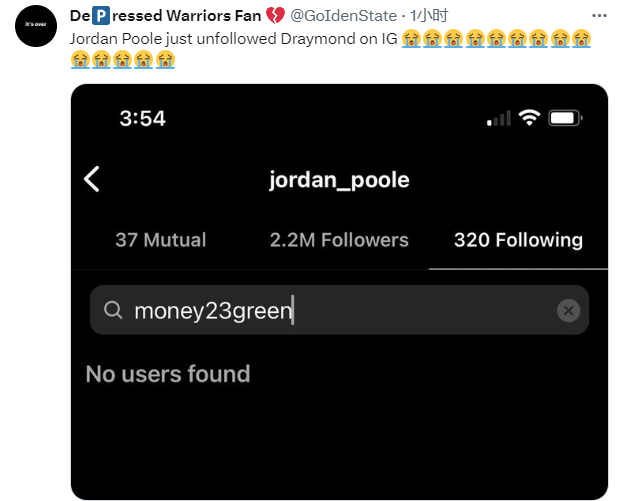Clear the search with the X button
619x501 pixels.
pos(568,311)
